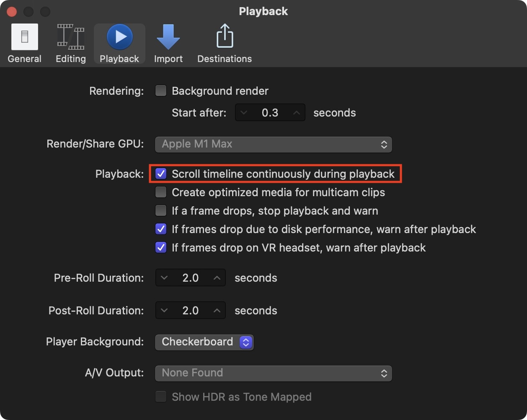
Task: Disable scrolling timeline continuously during playback
Action: [161, 174]
